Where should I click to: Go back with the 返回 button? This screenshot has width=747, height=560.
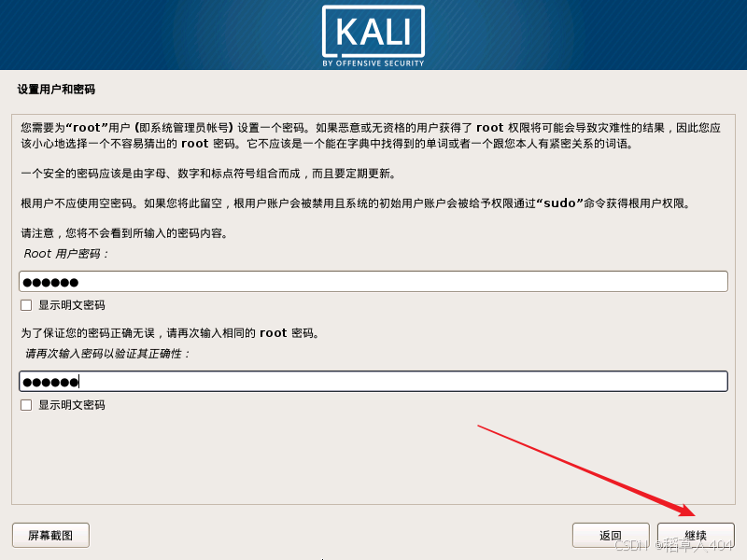(611, 535)
